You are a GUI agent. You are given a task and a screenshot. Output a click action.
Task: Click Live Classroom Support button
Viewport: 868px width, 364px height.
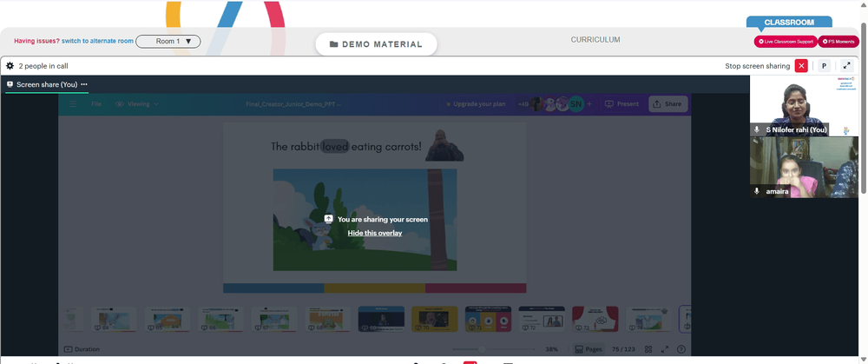[786, 42]
